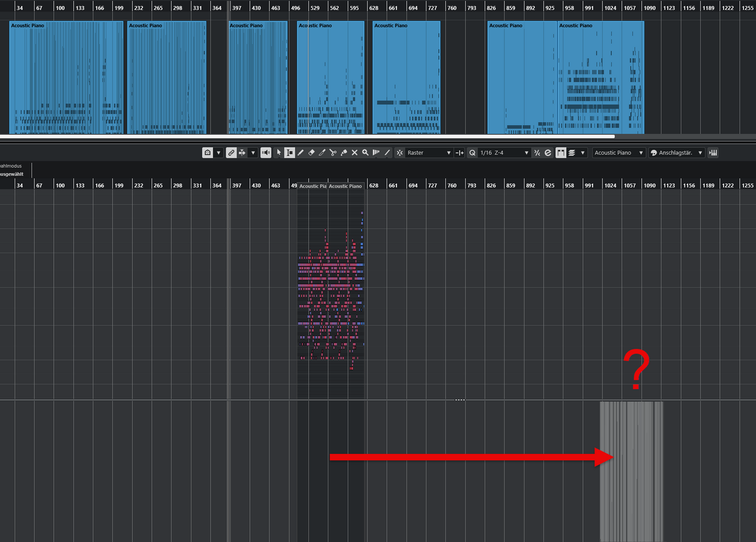Toggle Step Input piano keys icon
756x542 pixels.
click(713, 152)
